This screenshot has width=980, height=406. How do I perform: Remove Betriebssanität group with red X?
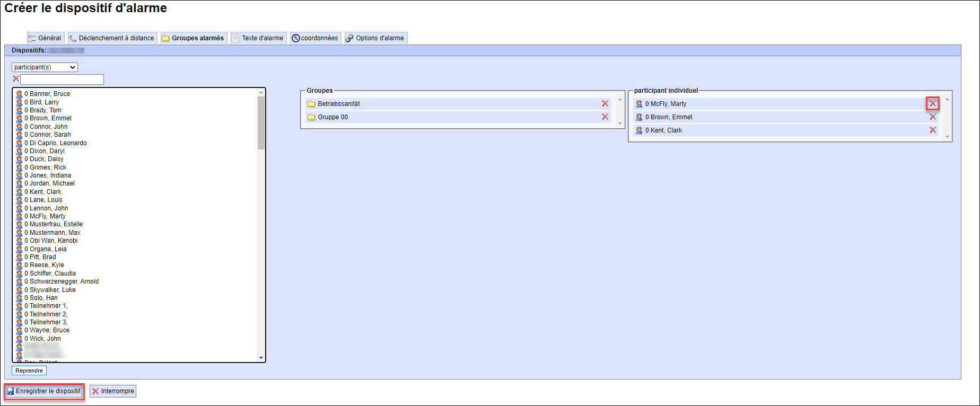605,104
